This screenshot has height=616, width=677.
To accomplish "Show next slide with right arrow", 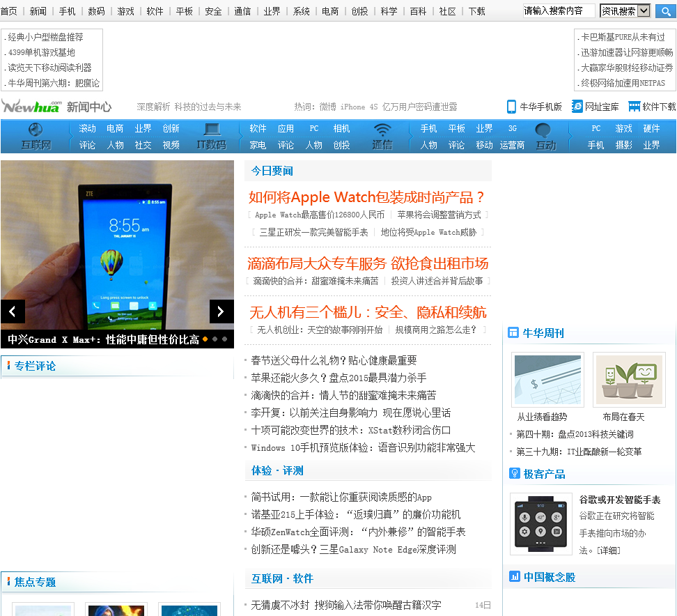I will coord(221,311).
